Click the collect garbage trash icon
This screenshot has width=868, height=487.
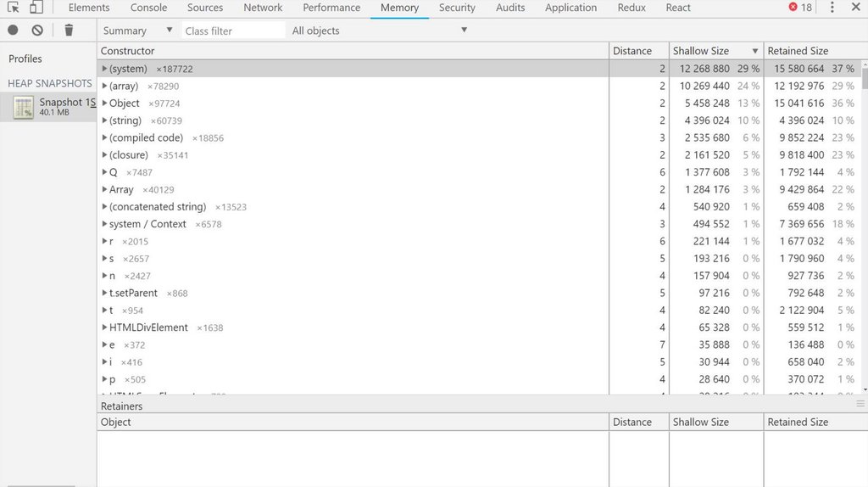pyautogui.click(x=69, y=30)
